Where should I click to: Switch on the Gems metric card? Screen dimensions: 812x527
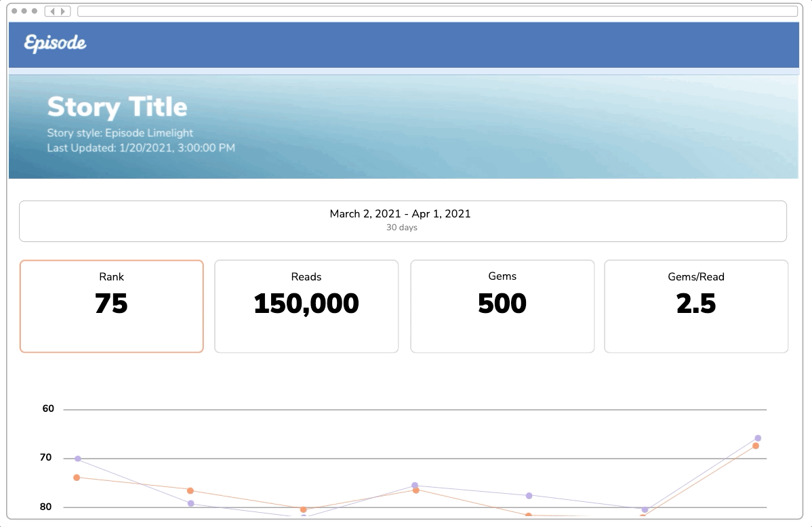pos(502,305)
